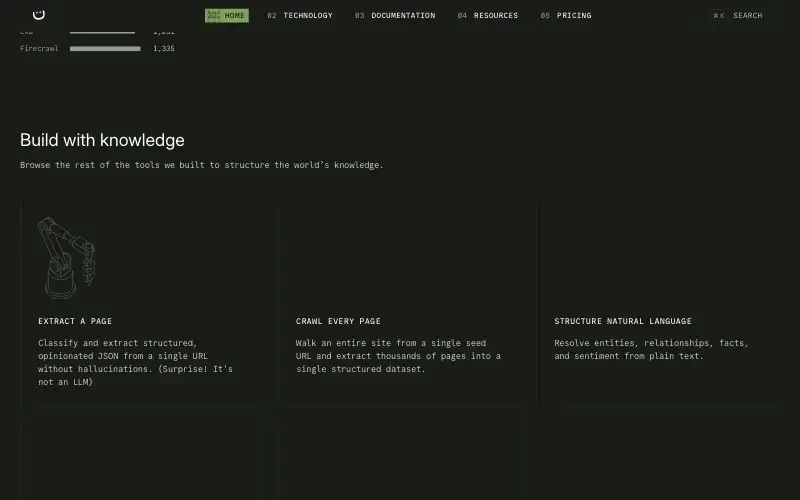Image resolution: width=800 pixels, height=500 pixels.
Task: Click the Firecrawl benchmark bar
Action: pyautogui.click(x=105, y=49)
